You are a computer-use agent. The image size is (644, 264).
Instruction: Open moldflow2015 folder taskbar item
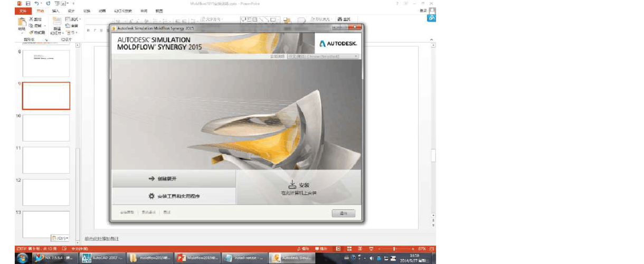[x=151, y=258]
